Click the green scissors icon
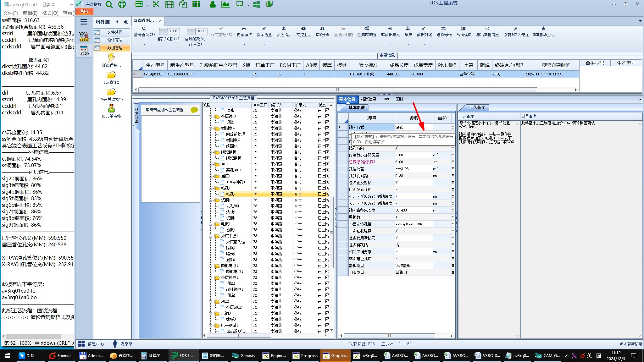The height and width of the screenshot is (362, 644). [156, 4]
